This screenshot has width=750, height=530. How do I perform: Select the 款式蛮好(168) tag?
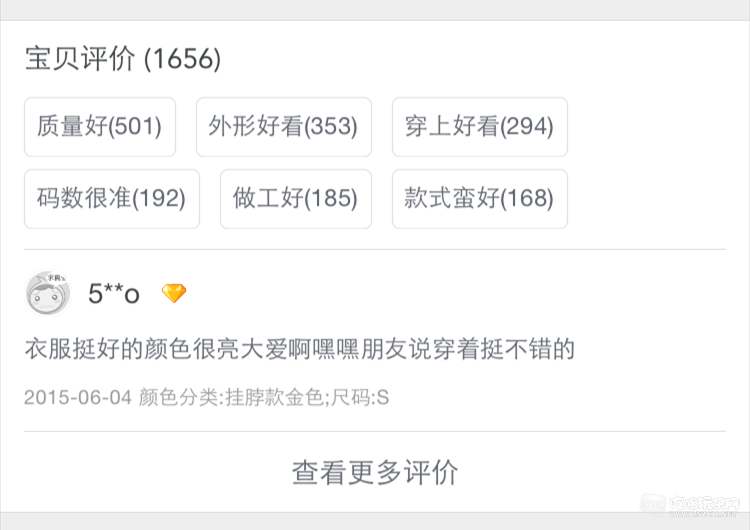pyautogui.click(x=480, y=199)
